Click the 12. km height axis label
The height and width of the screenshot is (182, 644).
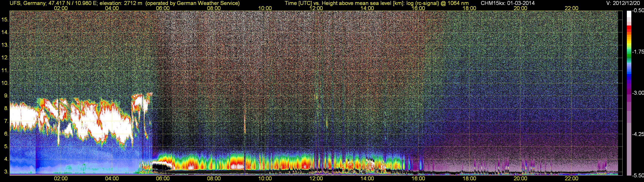5,58
